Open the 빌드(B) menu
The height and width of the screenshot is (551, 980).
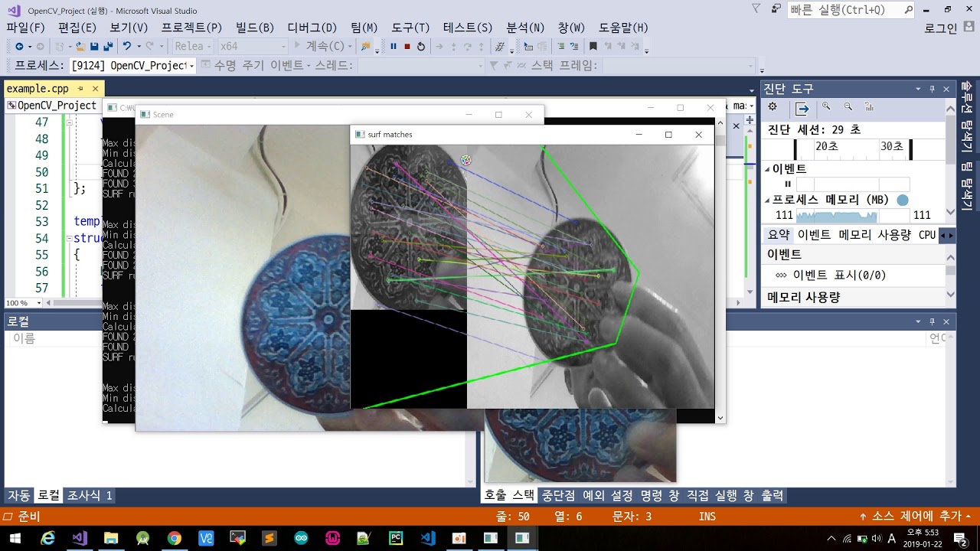pyautogui.click(x=255, y=28)
